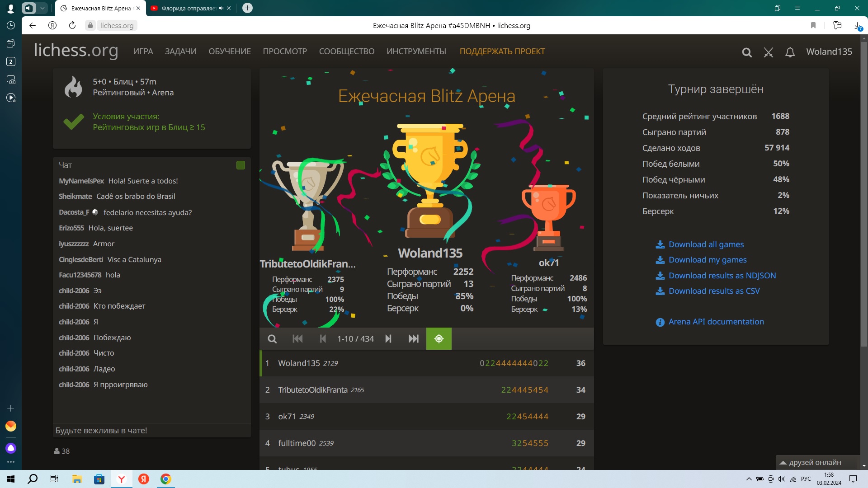Search players in standings magnifier

[x=272, y=339]
